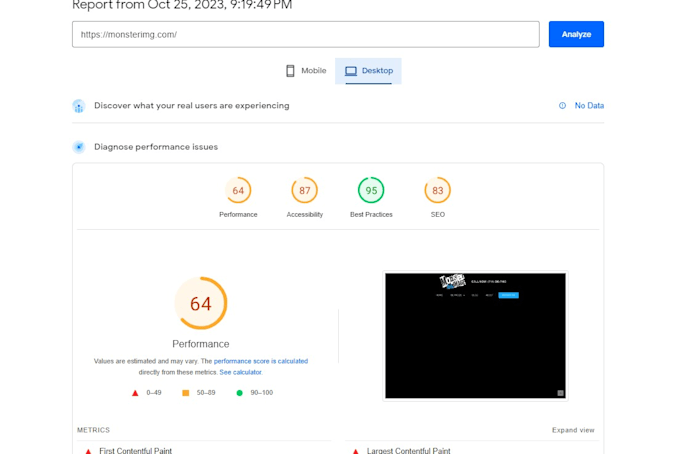The height and width of the screenshot is (454, 680).
Task: Switch to the Mobile tab
Action: (306, 71)
